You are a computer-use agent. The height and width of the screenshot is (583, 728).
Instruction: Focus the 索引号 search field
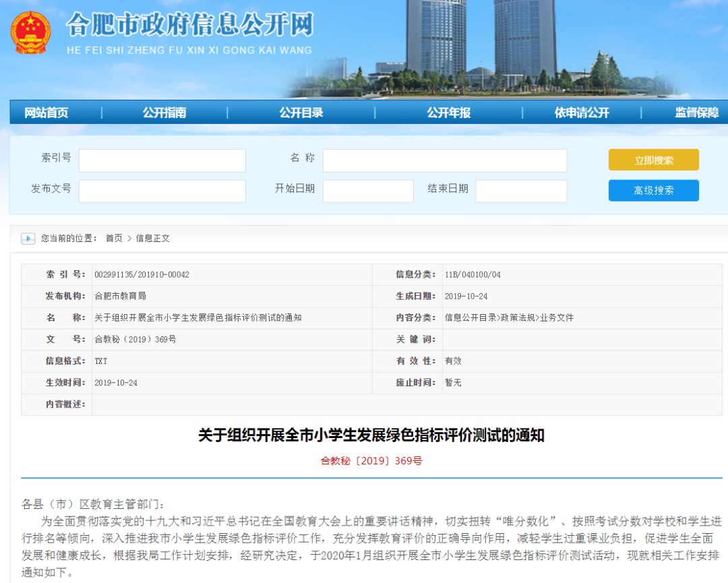tap(162, 160)
